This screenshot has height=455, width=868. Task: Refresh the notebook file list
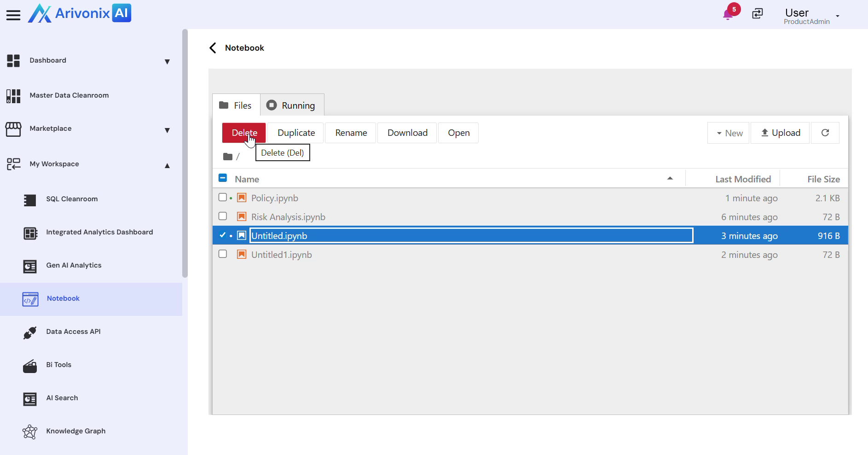coord(825,133)
